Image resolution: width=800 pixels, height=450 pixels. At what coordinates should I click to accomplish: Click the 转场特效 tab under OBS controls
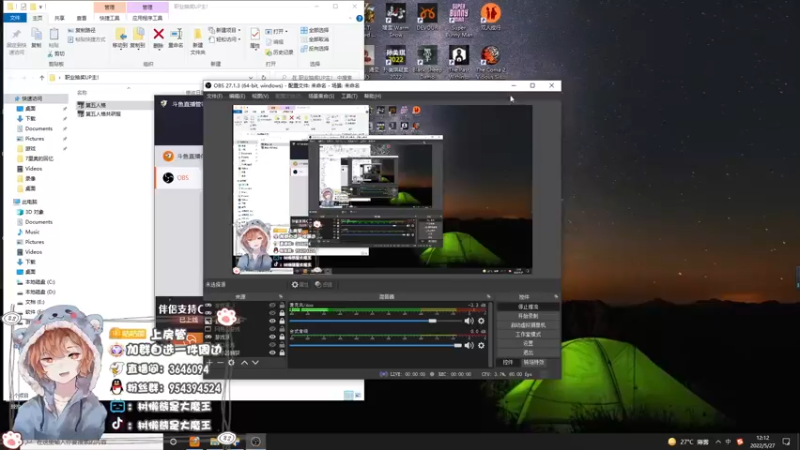pos(534,362)
